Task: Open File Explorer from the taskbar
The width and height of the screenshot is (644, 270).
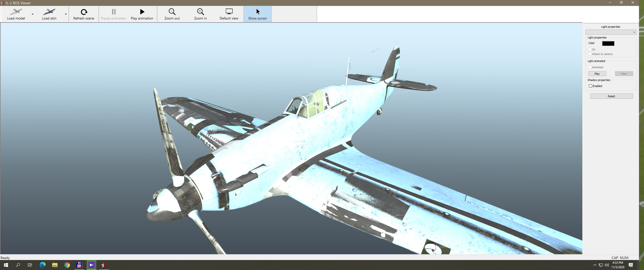Action: pos(55,265)
